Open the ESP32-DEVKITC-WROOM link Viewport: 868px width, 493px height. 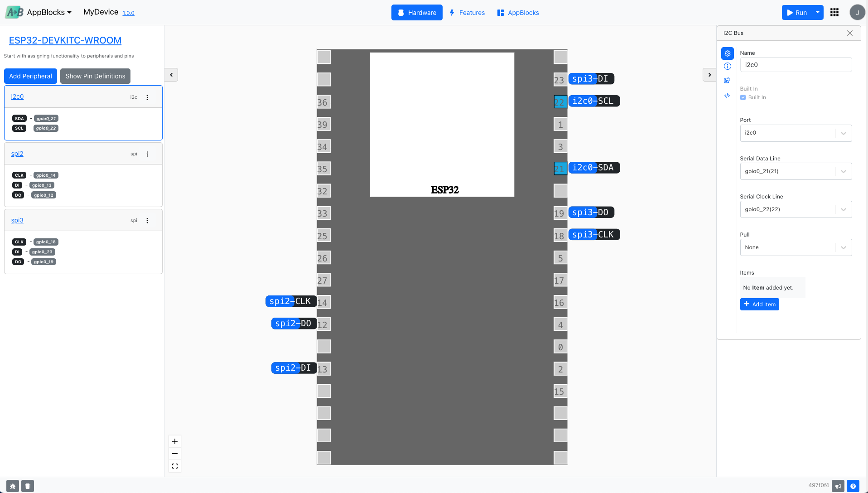tap(65, 40)
